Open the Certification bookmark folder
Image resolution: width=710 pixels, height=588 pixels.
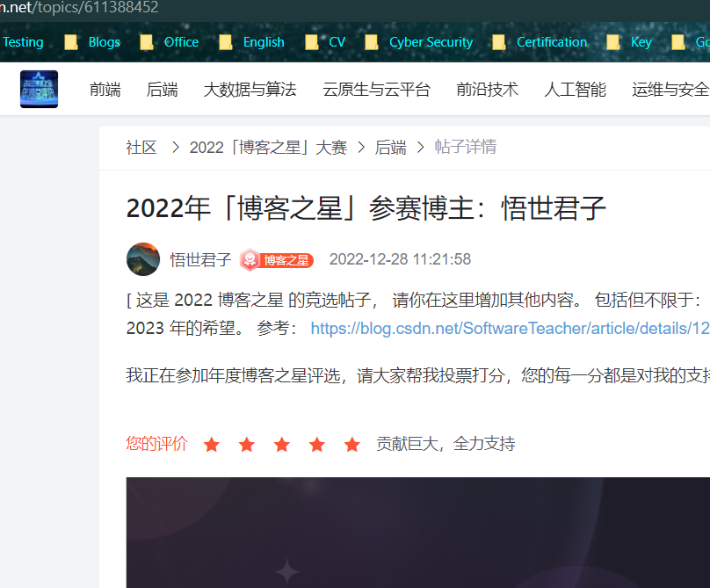click(x=540, y=42)
